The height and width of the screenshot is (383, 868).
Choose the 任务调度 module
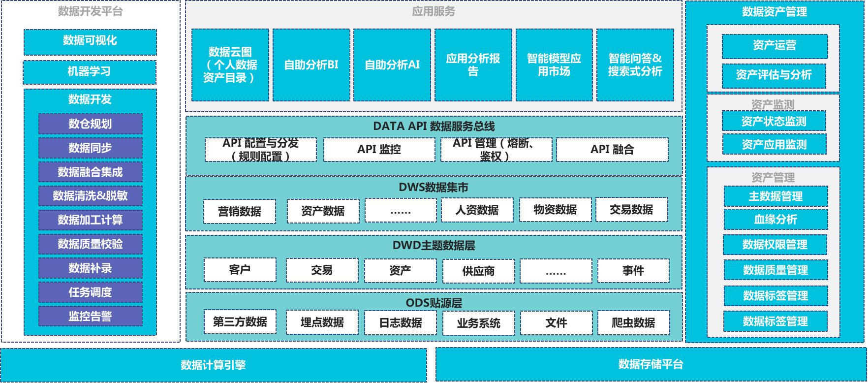pos(91,292)
